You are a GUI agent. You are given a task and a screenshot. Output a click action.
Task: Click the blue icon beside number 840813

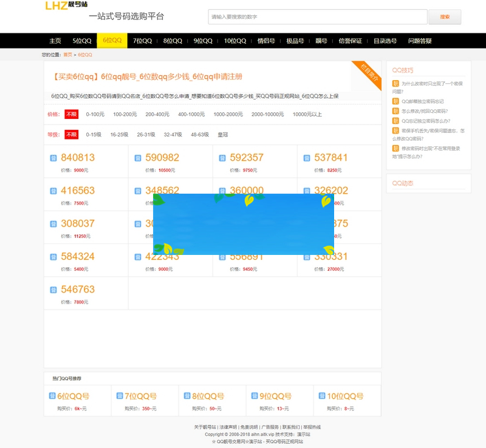click(x=53, y=158)
